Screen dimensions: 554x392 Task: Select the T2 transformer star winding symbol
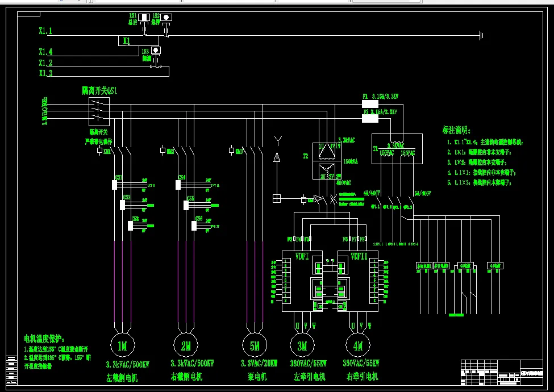pyautogui.click(x=327, y=171)
